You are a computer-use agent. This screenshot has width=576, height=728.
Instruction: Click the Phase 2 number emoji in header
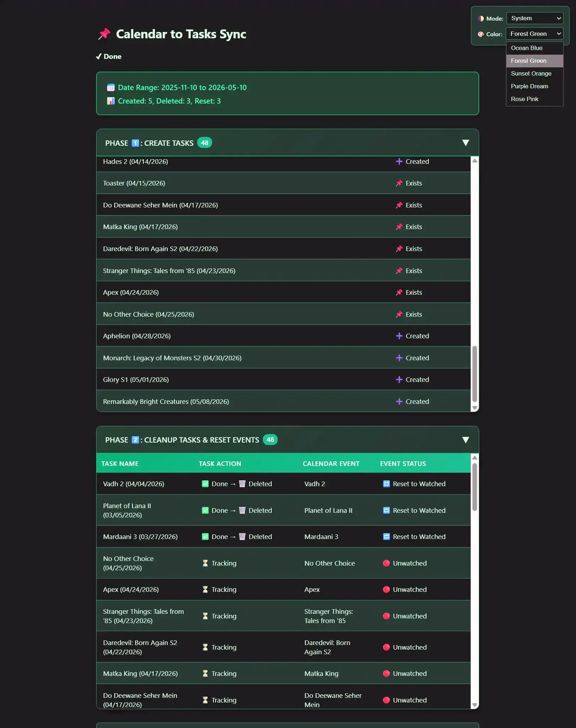pyautogui.click(x=135, y=440)
